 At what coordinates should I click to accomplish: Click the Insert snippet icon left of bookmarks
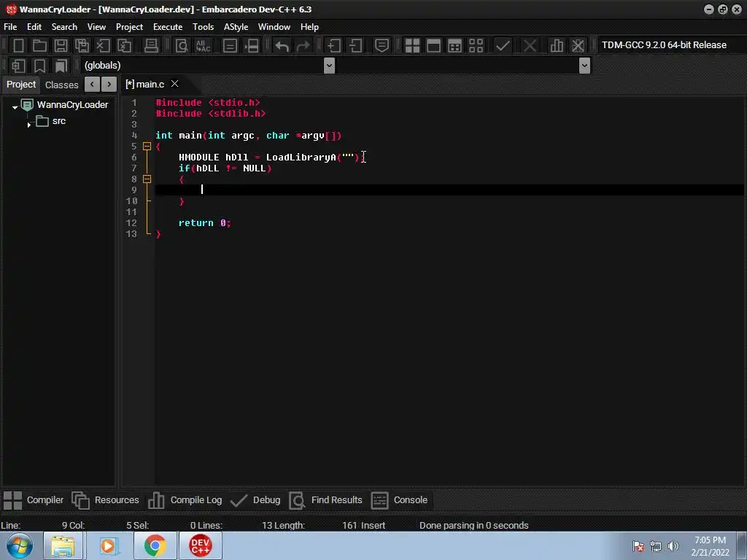point(18,66)
